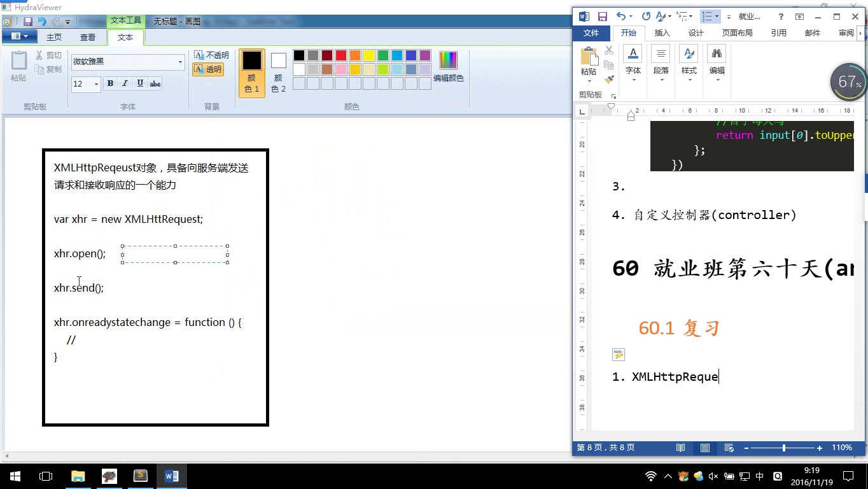Toggle Underline text in Paint
The height and width of the screenshot is (489, 868).
pyautogui.click(x=140, y=83)
